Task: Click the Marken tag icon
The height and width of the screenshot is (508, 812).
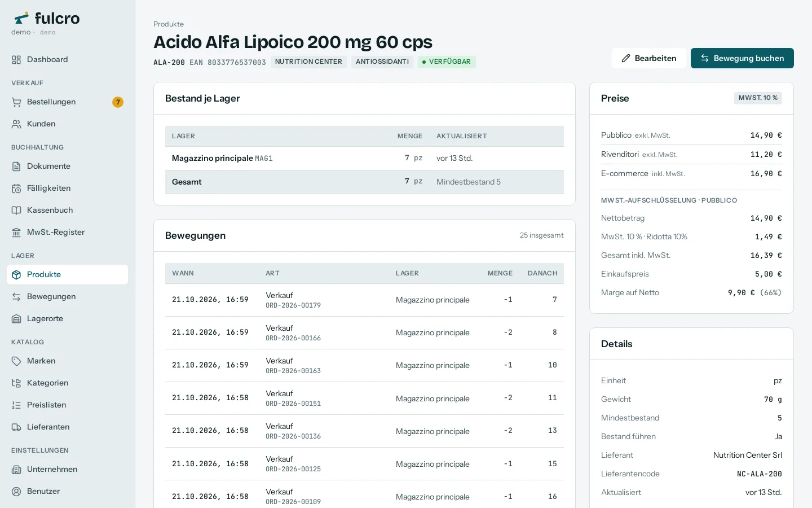Action: click(16, 361)
